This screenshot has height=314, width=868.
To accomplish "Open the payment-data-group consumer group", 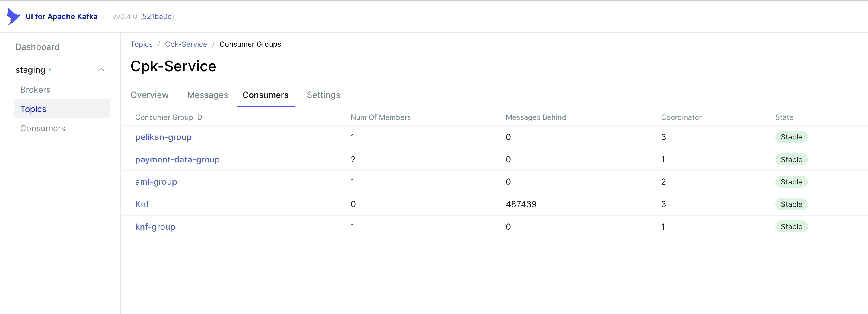I will 177,159.
